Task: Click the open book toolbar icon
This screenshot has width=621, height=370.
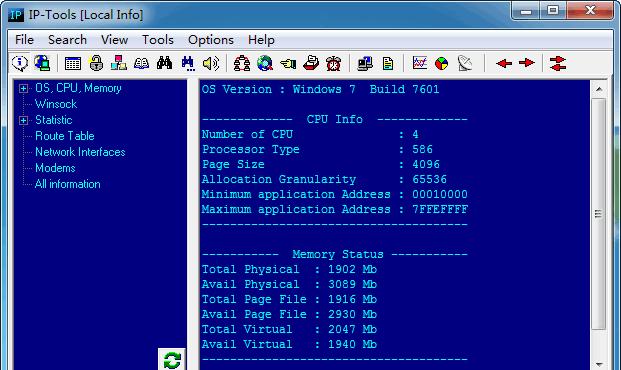Action: (x=141, y=63)
